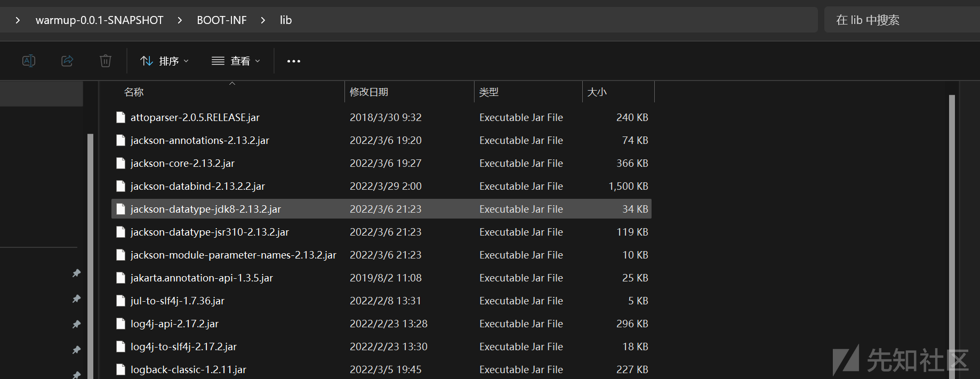The image size is (980, 379).
Task: Click size cell 240 KB
Action: click(x=632, y=117)
